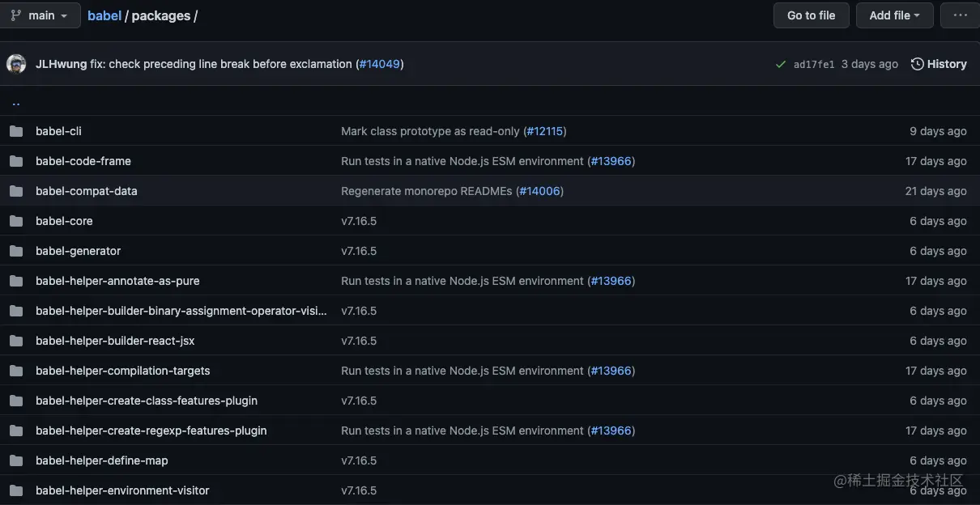Open the babel-helper-environment-visitor directory
Image resolution: width=980 pixels, height=505 pixels.
click(122, 490)
